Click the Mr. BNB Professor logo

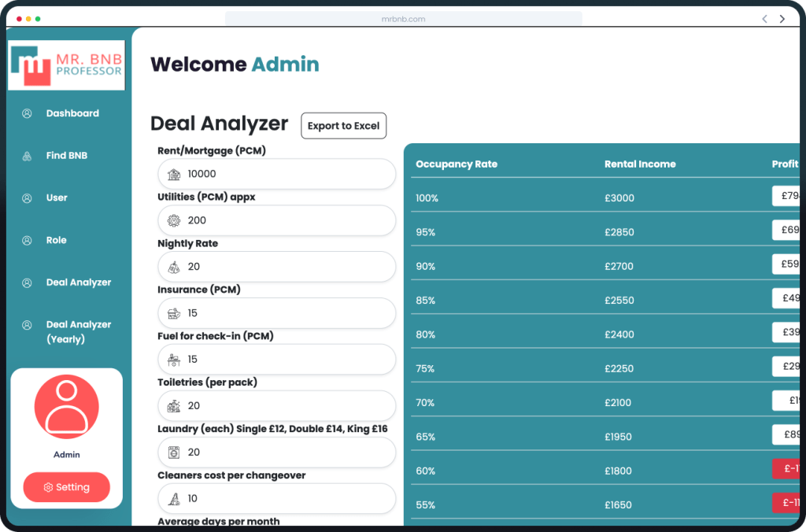67,65
